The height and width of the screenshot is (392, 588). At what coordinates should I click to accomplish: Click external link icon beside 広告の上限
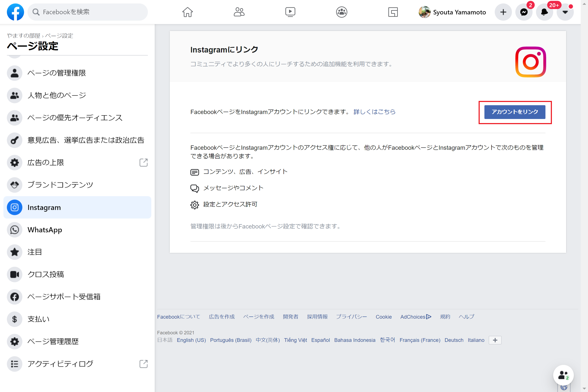[144, 162]
